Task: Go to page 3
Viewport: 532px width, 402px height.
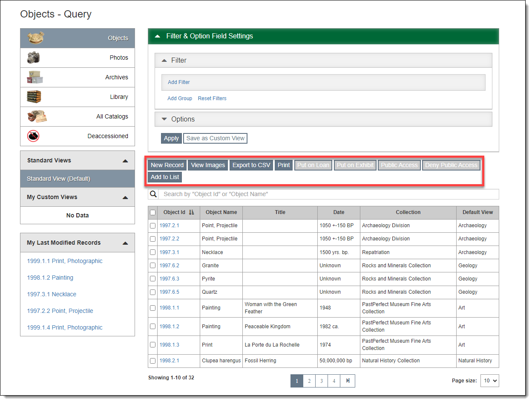Action: point(322,381)
